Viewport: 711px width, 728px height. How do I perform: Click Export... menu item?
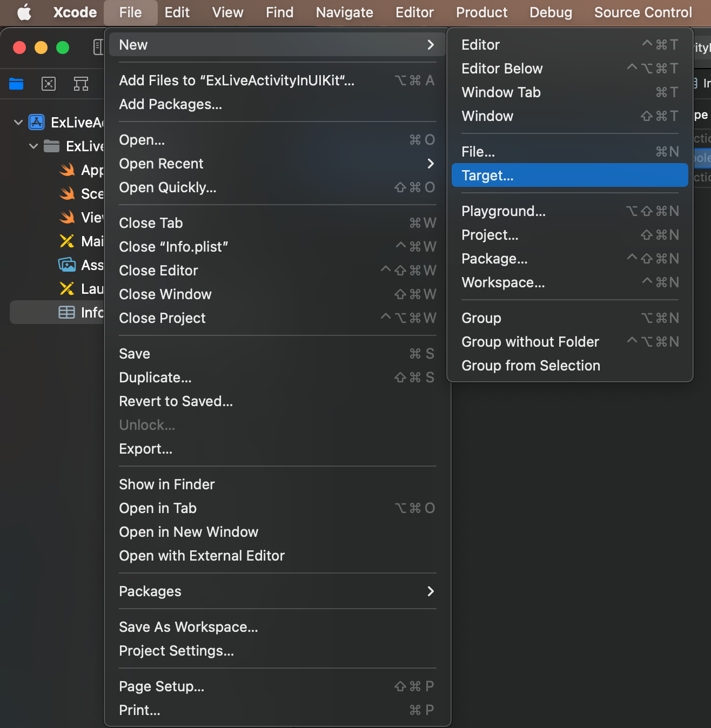coord(277,449)
